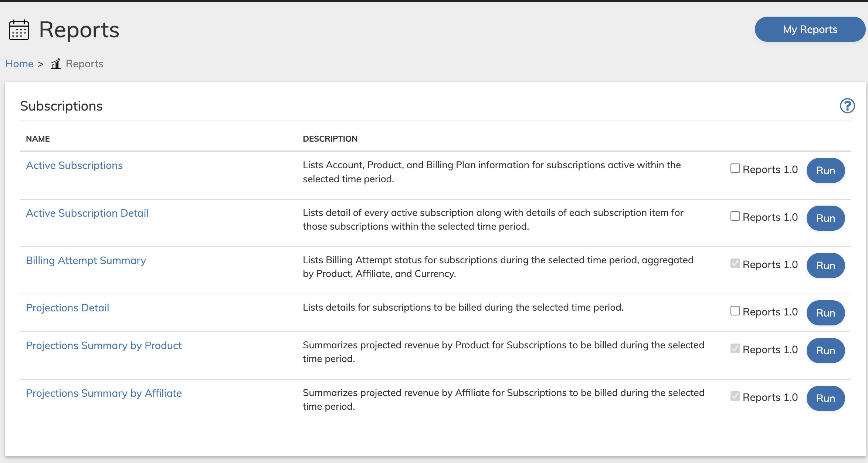
Task: Open the Subscriptions help question-mark icon
Action: tap(847, 106)
